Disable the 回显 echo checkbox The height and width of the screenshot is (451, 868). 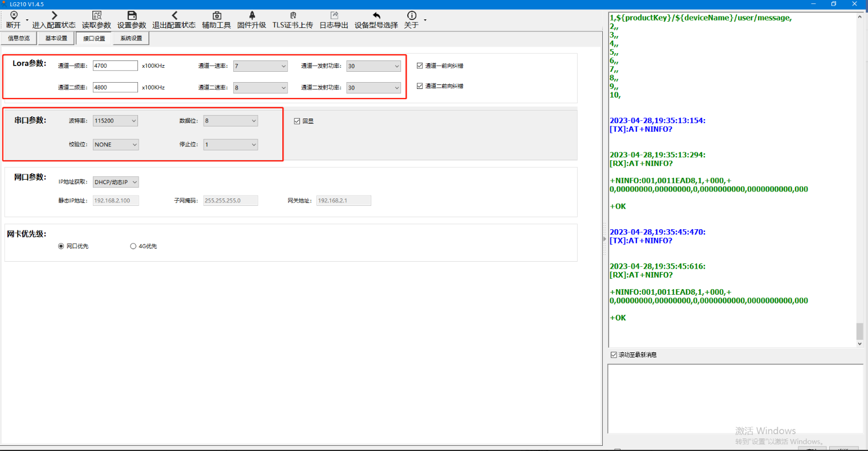[x=297, y=121]
